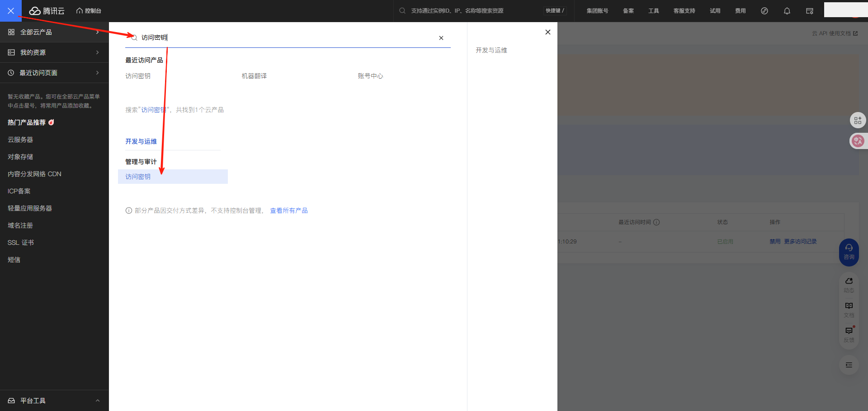
Task: Select 访问密钥 search result under 管理与审计
Action: pyautogui.click(x=138, y=177)
